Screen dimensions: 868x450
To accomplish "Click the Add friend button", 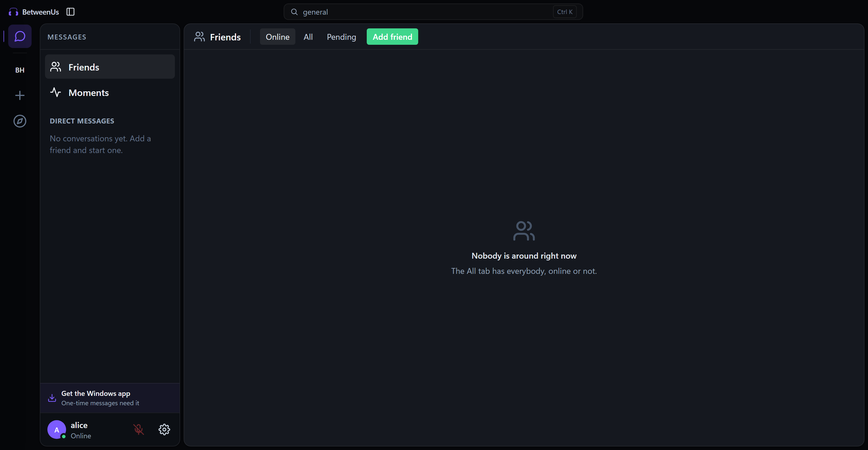I will pos(392,37).
